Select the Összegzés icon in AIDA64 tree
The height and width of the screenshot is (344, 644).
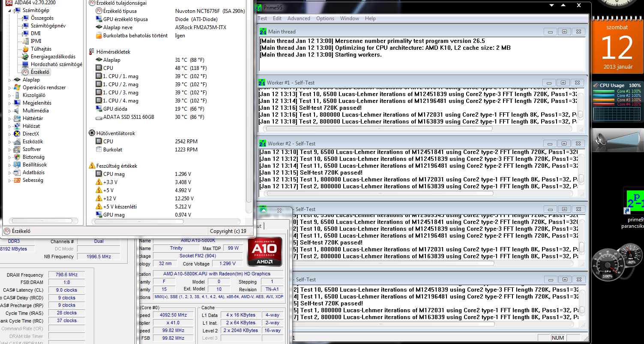point(25,18)
